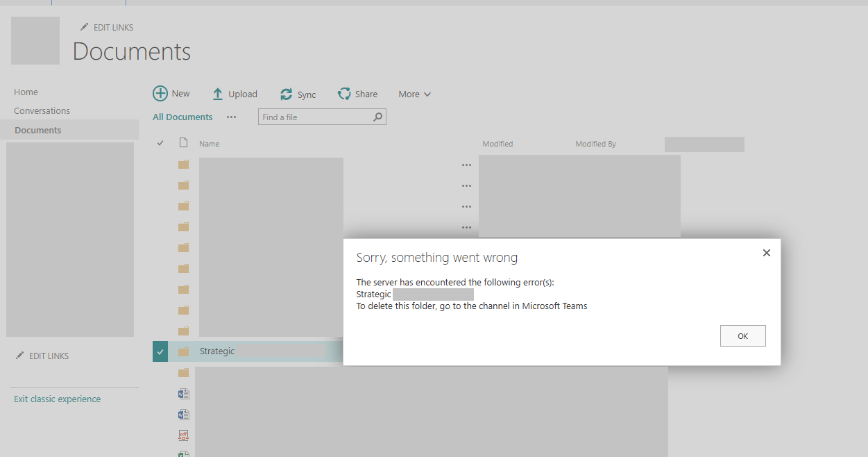
Task: Click the folder icon in Strategic row
Action: coord(183,351)
